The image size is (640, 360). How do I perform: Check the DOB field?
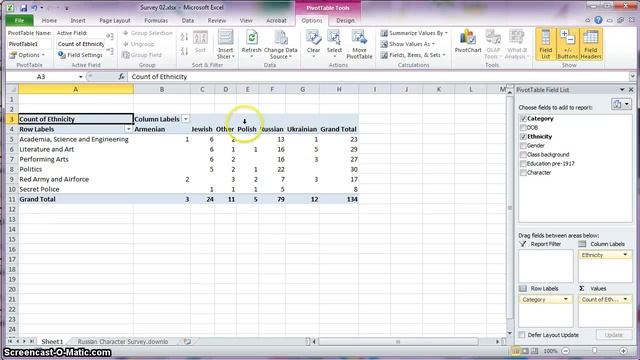pos(523,127)
